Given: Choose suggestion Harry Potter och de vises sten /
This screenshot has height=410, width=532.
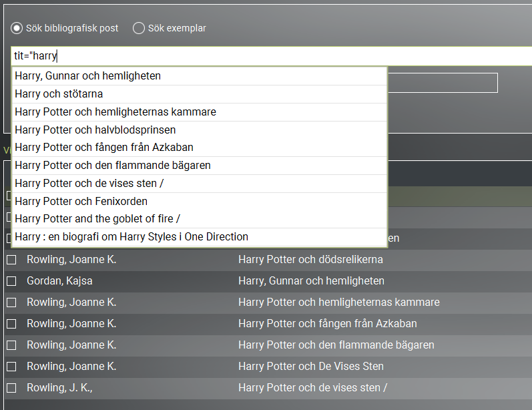Looking at the screenshot, I should point(199,183).
